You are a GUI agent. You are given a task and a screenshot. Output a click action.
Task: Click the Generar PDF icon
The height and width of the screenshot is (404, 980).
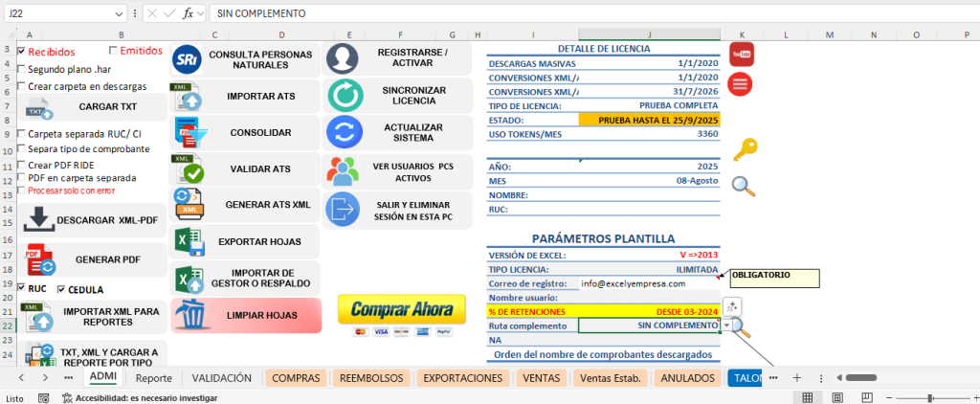(x=41, y=259)
